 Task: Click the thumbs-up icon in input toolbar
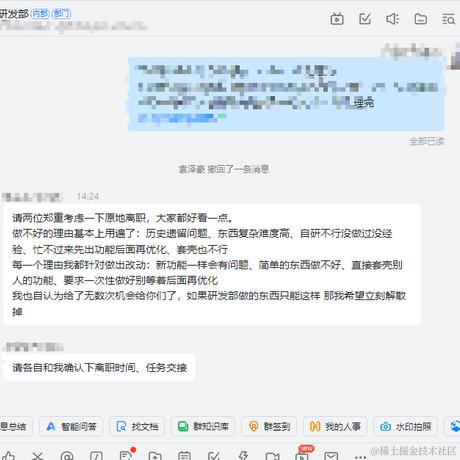click(x=8, y=456)
